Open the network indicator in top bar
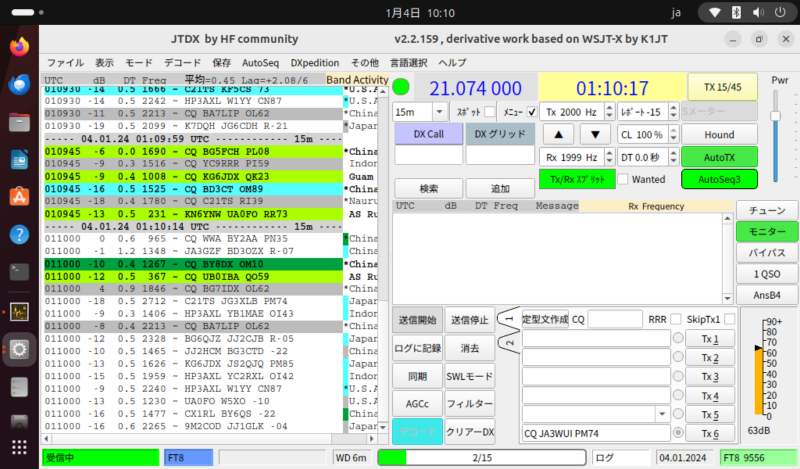 coord(715,12)
